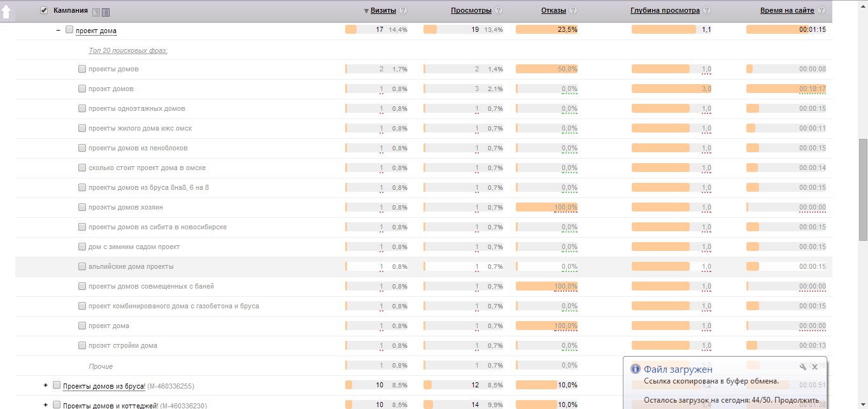
Task: Open Топ 20 поисковых фраз link
Action: click(x=128, y=50)
